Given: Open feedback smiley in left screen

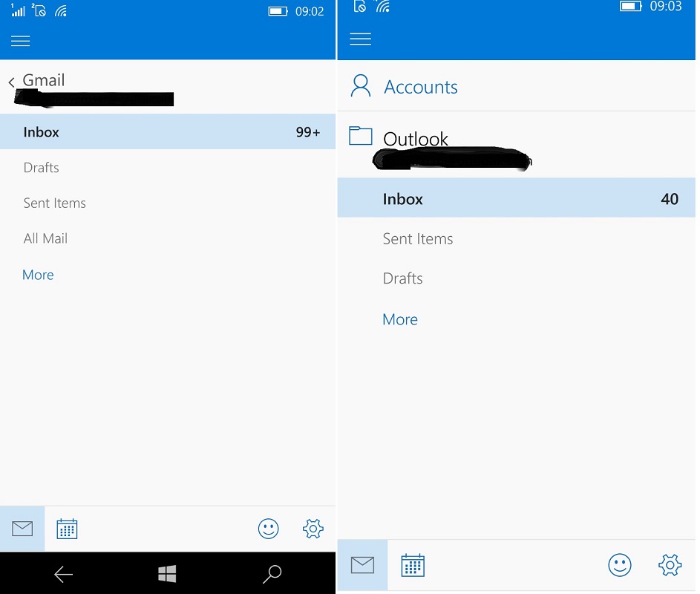Looking at the screenshot, I should (x=268, y=529).
